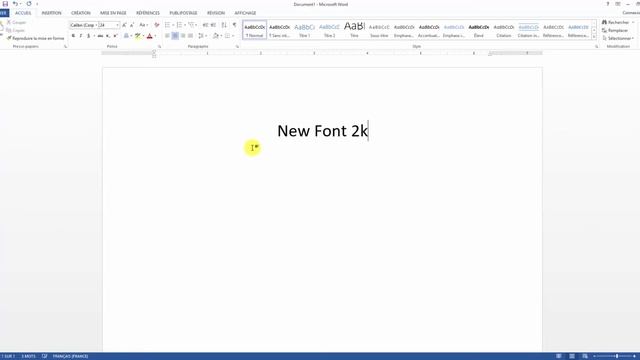640x360 pixels.
Task: Open the Affichage tab
Action: coord(245,13)
